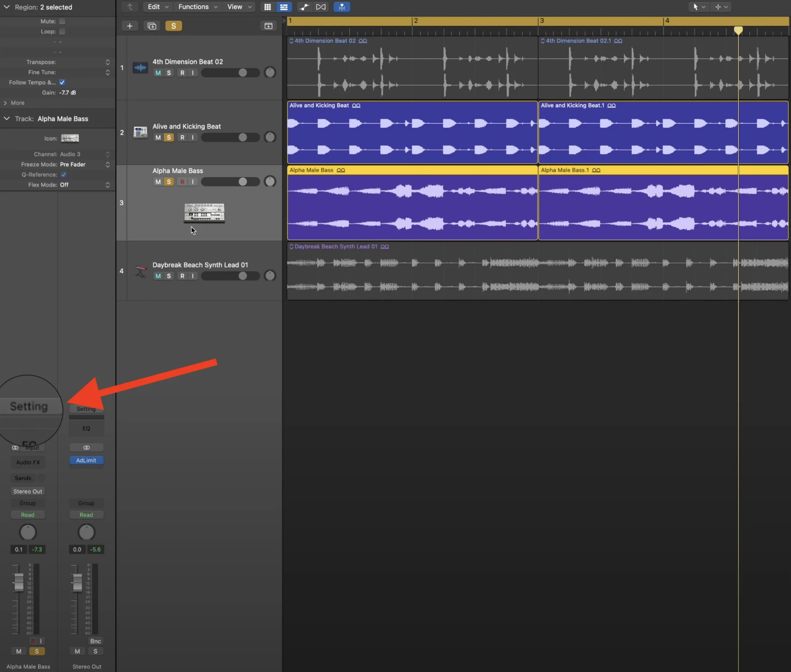This screenshot has height=672, width=791.
Task: Toggle the global solo S button in track header
Action: point(173,26)
